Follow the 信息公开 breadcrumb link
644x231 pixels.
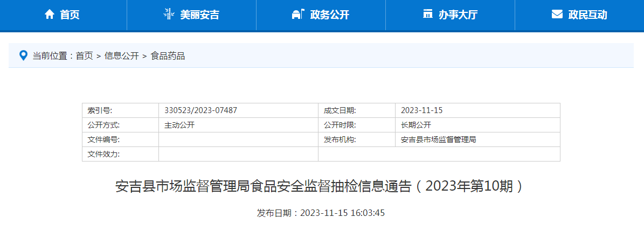(121, 56)
